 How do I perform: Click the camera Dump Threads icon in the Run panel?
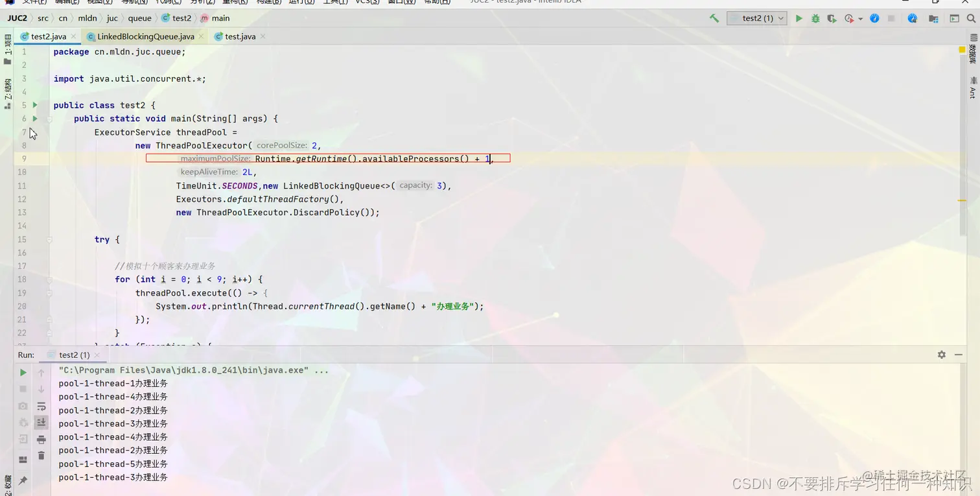pos(23,406)
